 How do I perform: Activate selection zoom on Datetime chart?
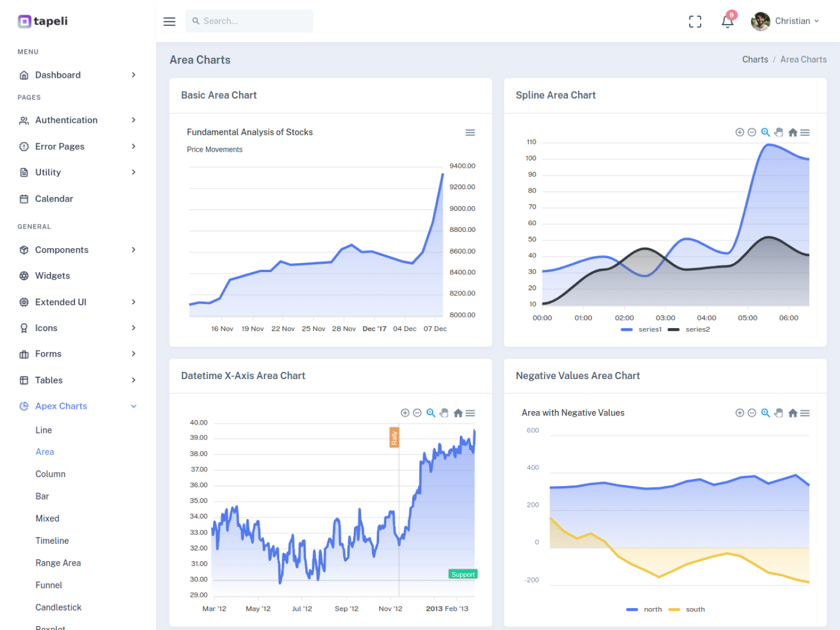tap(431, 413)
